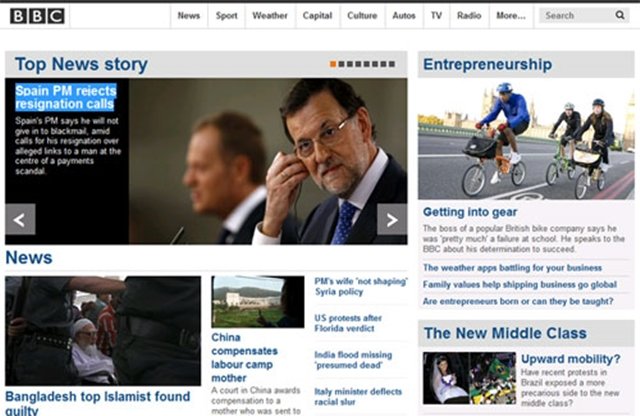This screenshot has height=416, width=640.
Task: Open 'Getting into gear' article
Action: click(470, 212)
